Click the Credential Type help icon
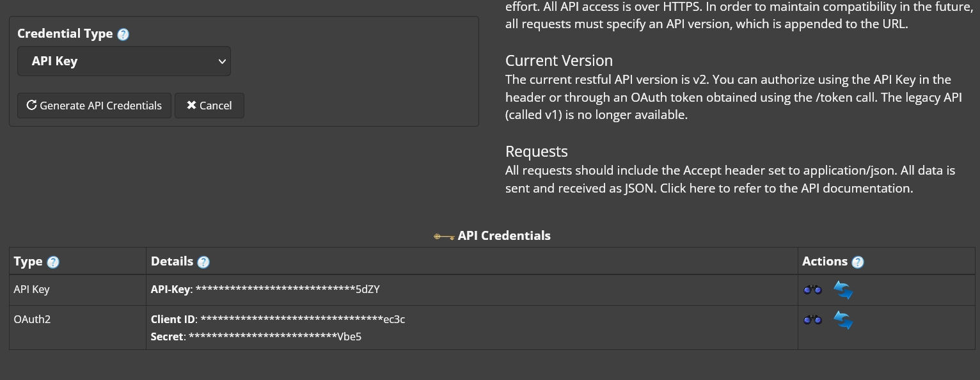Viewport: 980px width, 380px height. click(123, 35)
